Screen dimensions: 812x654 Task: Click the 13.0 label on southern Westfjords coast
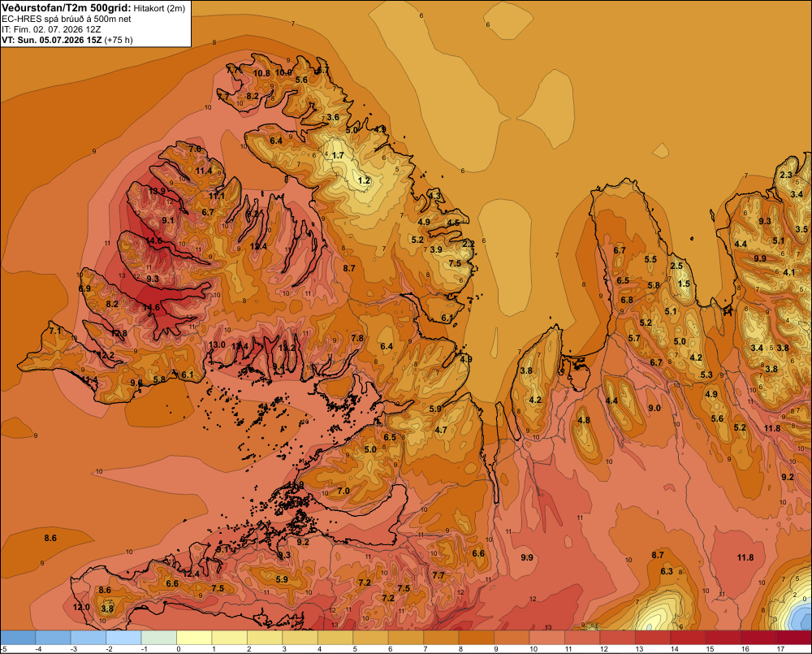217,344
